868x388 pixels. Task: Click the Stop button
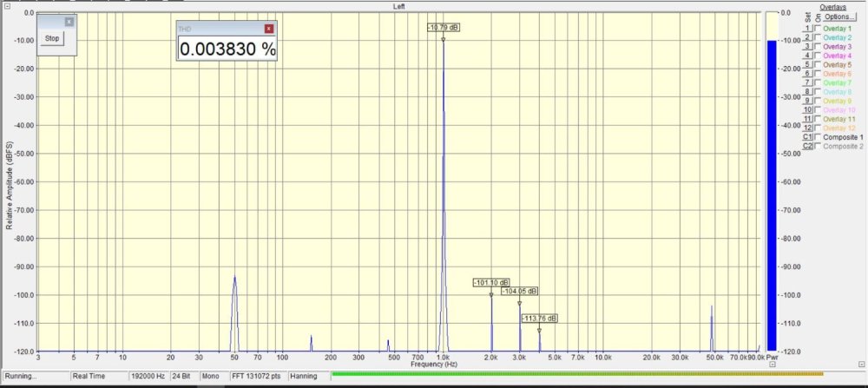point(52,38)
